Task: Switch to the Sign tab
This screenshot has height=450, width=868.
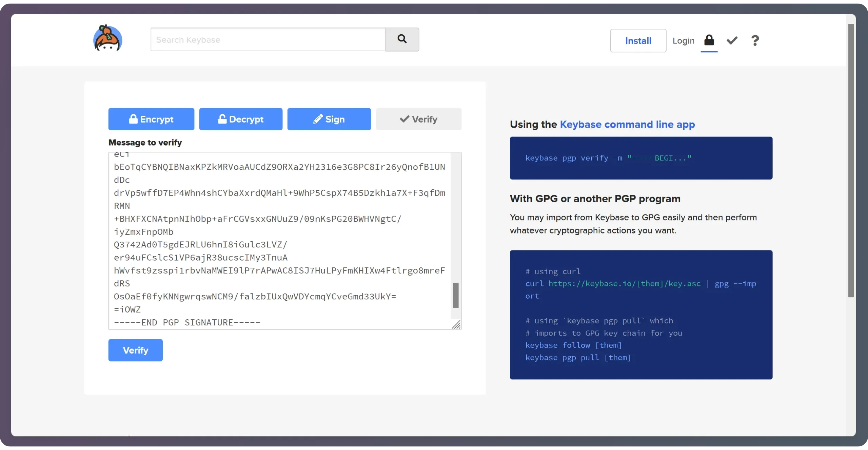Action: 329,119
